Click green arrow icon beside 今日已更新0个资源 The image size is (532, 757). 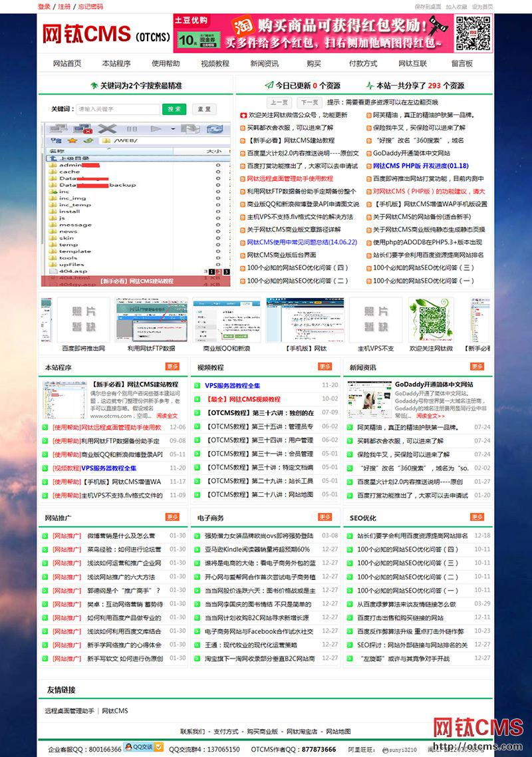tap(269, 85)
